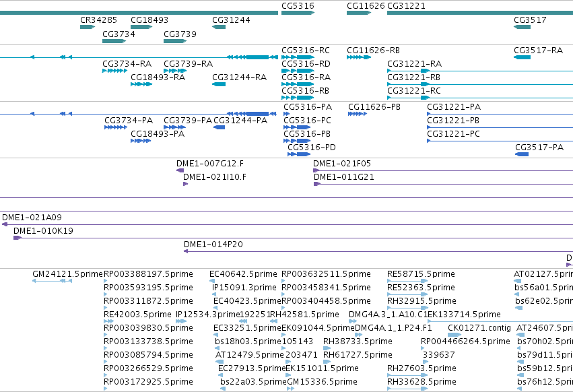Click clone DME1-021I10.F

click(x=185, y=184)
